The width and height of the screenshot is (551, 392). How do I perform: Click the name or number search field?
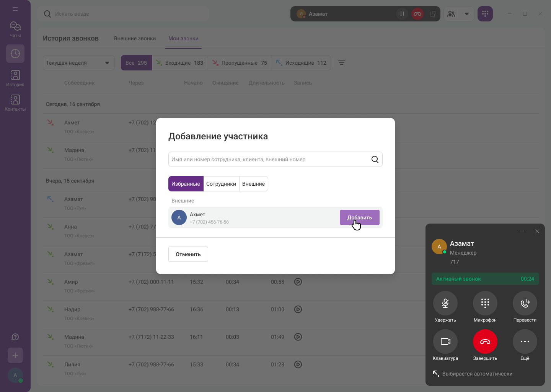click(268, 160)
